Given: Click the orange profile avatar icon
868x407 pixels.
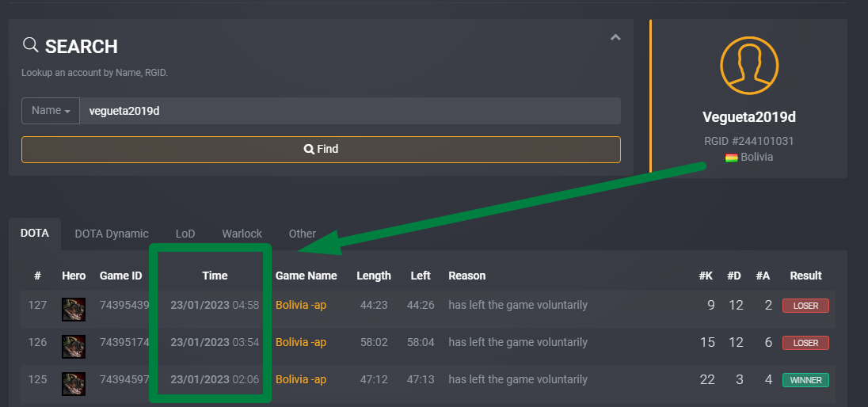Looking at the screenshot, I should pyautogui.click(x=749, y=66).
